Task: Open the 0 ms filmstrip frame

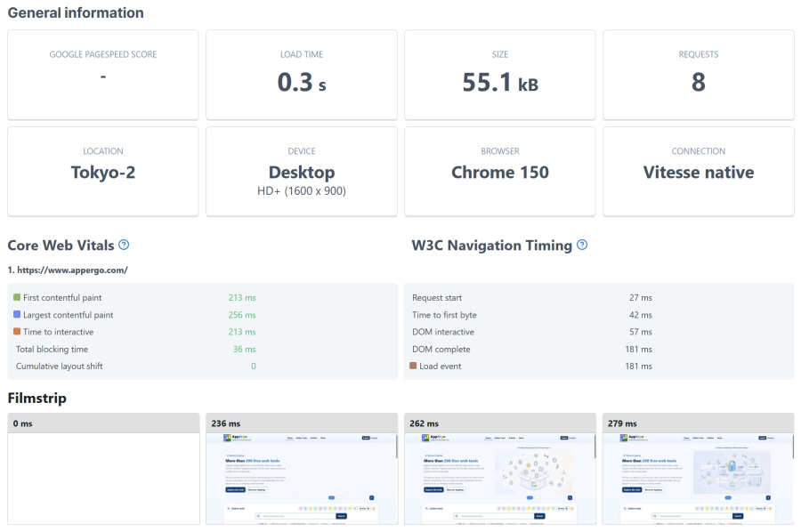Action: click(104, 469)
